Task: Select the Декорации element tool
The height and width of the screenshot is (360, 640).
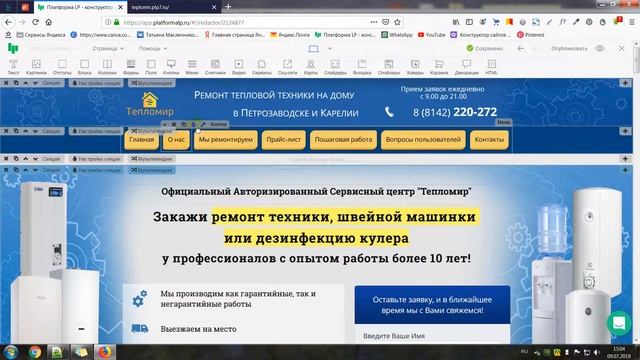Action: tap(467, 67)
